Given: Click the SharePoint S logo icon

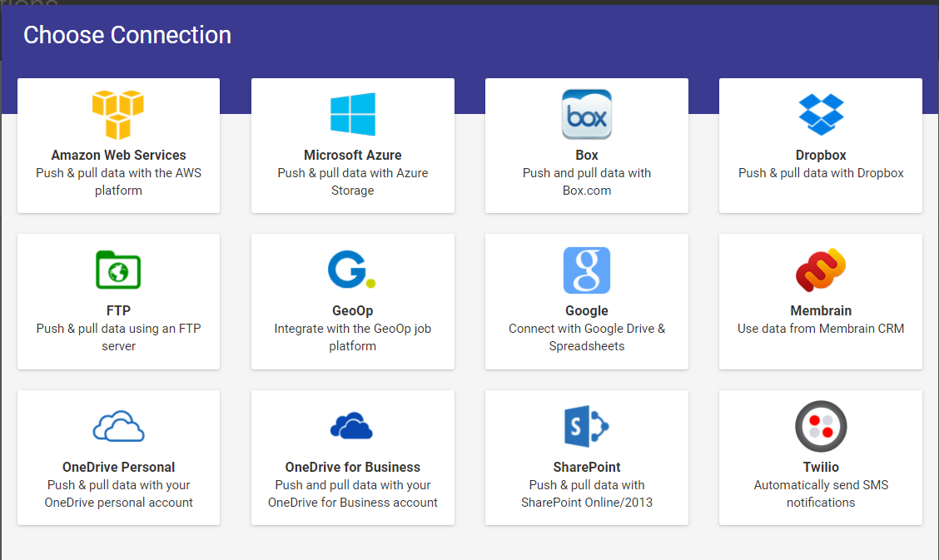Looking at the screenshot, I should click(x=587, y=427).
